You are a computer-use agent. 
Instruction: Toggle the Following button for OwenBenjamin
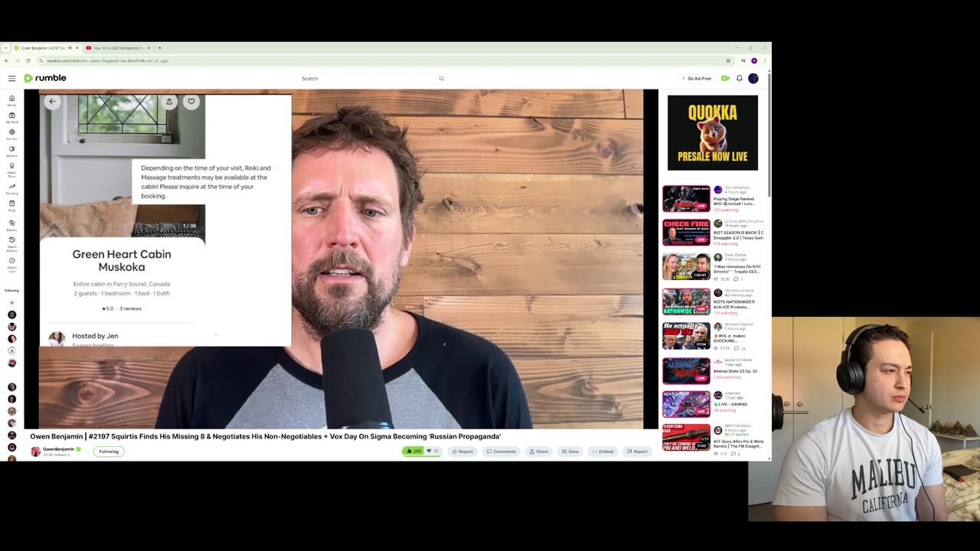pyautogui.click(x=109, y=452)
